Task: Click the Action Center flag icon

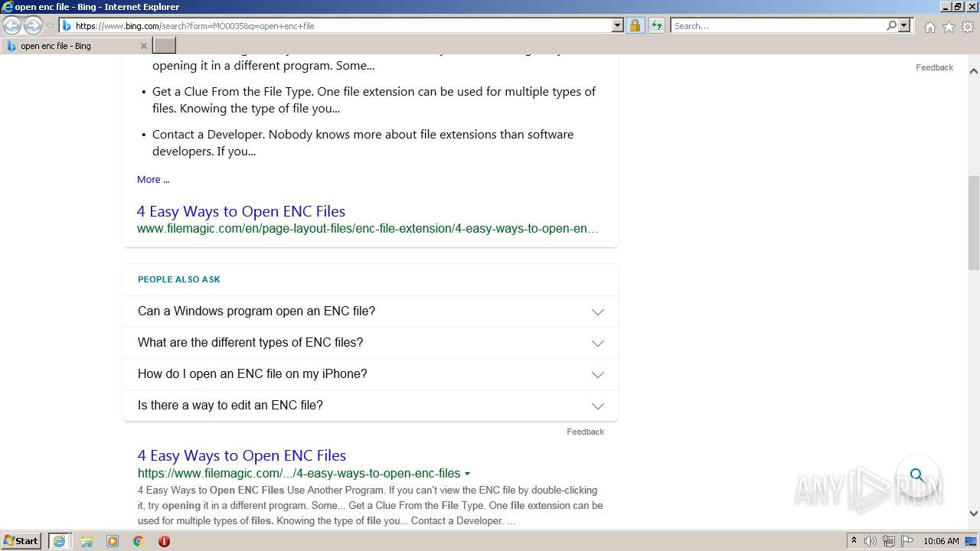Action: click(x=907, y=541)
